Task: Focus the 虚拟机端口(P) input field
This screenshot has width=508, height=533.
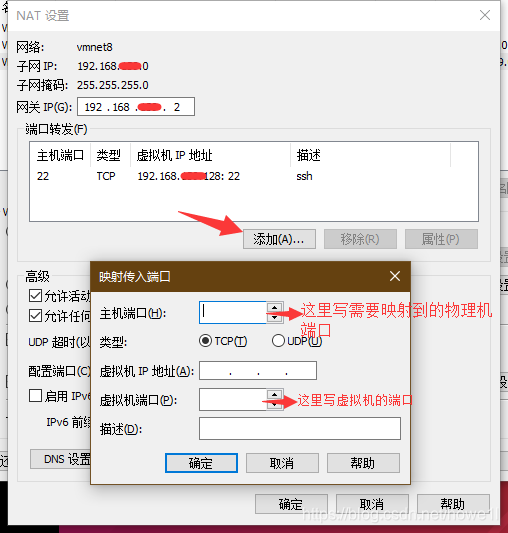Action: pyautogui.click(x=233, y=399)
